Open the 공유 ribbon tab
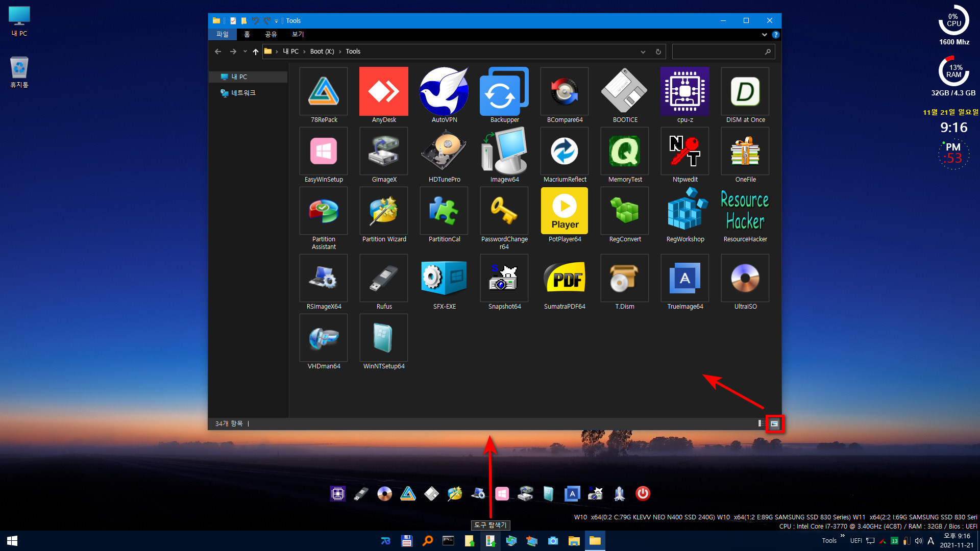This screenshot has width=980, height=551. pos(271,34)
